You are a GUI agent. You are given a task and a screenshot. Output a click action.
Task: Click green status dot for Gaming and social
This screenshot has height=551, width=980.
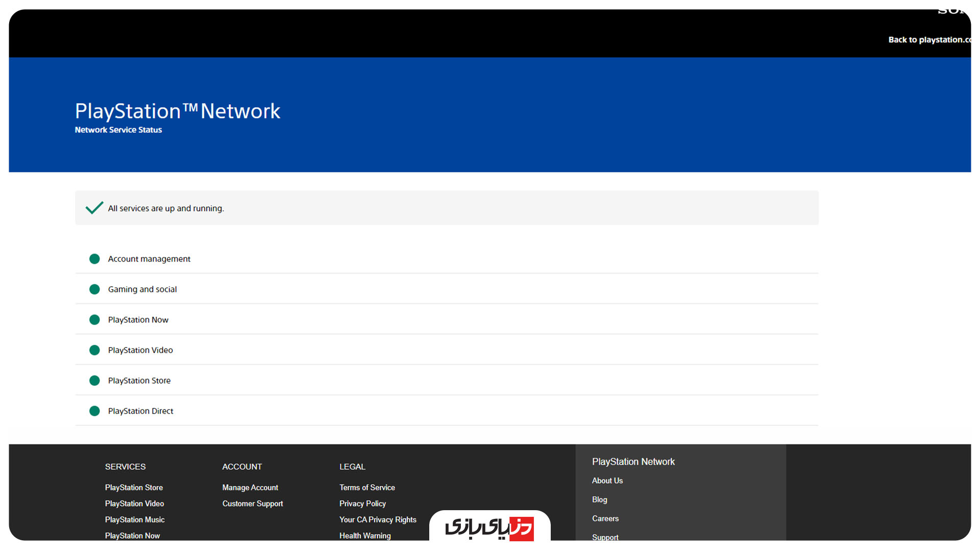tap(94, 289)
